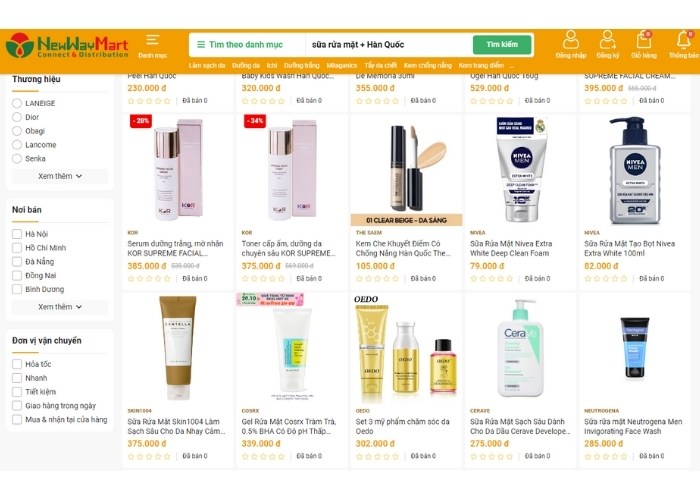
Task: Click the green Tìm kiếm button
Action: tap(502, 45)
